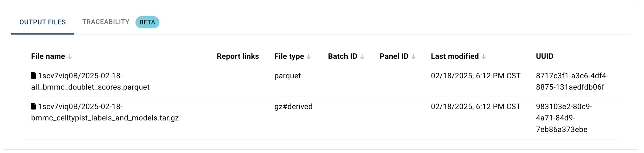Viewport: 644px width, 153px height.
Task: Switch to the Output Files tab
Action: pos(43,22)
